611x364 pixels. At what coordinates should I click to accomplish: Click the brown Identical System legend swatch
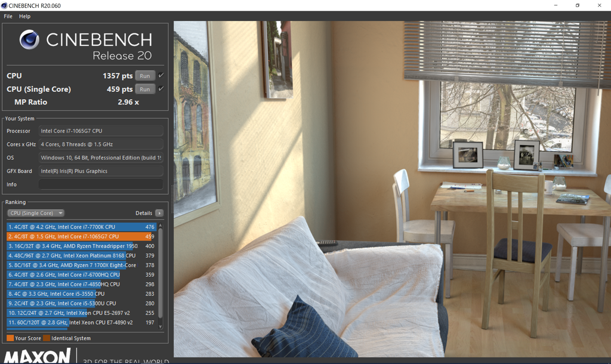tap(47, 338)
